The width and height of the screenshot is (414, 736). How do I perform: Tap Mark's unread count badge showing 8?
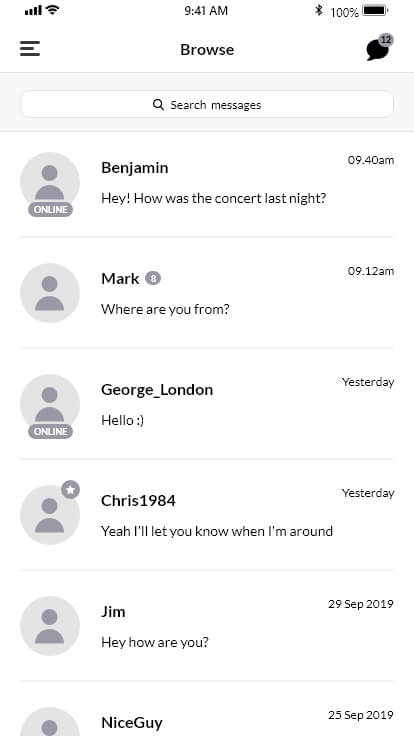coord(153,278)
